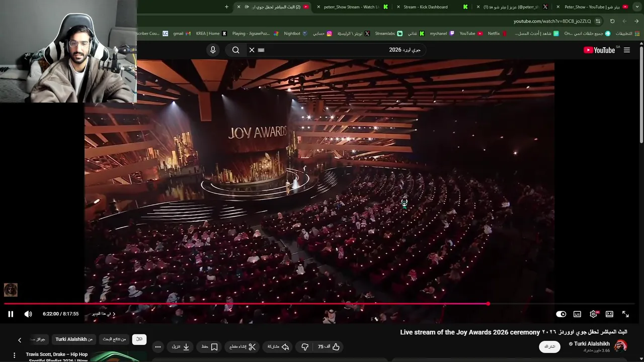Go forward in browser history
The height and width of the screenshot is (362, 644).
coord(624,21)
